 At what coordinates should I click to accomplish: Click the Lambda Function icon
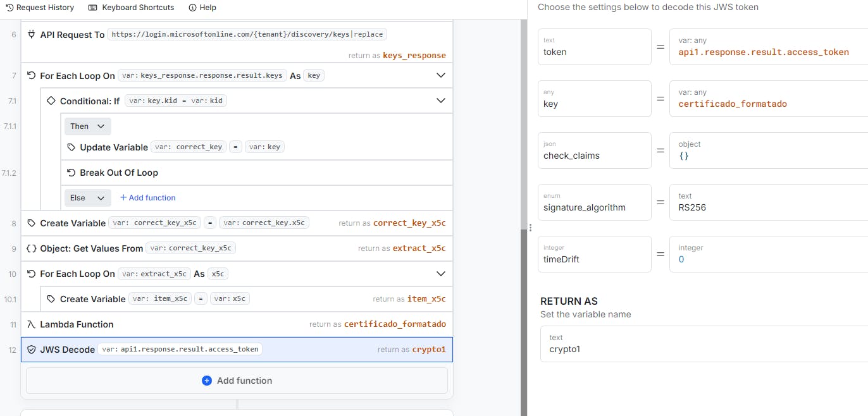point(32,324)
